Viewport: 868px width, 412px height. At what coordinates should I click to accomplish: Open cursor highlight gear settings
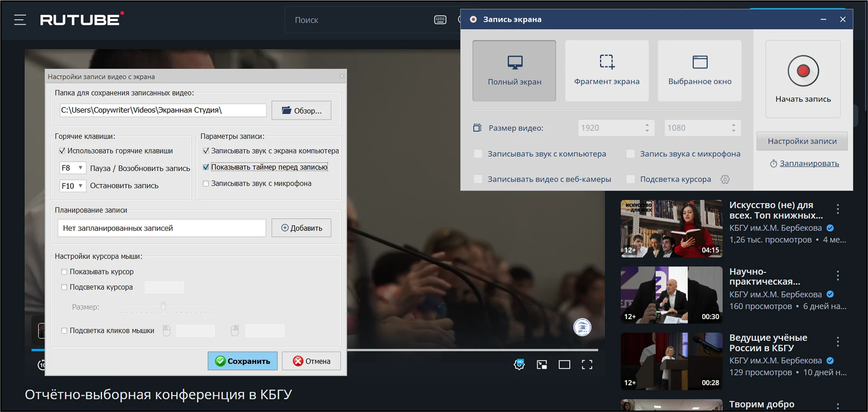click(x=725, y=179)
